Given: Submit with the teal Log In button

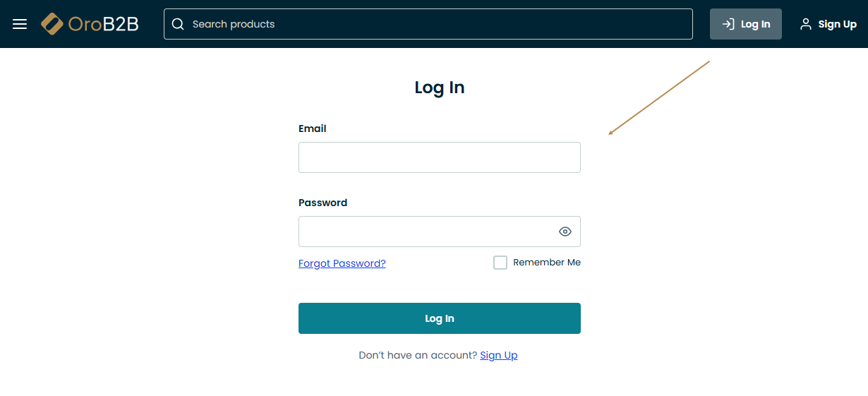Looking at the screenshot, I should tap(439, 318).
